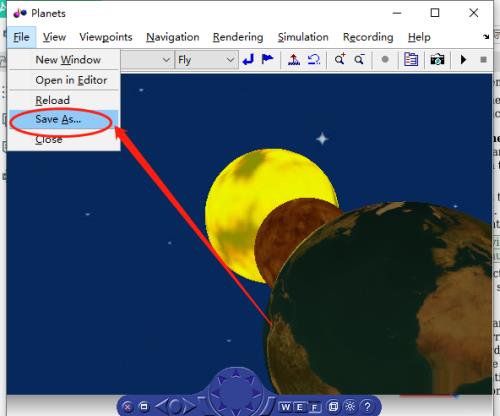Open the Rendering menu
500x416 pixels.
click(238, 37)
